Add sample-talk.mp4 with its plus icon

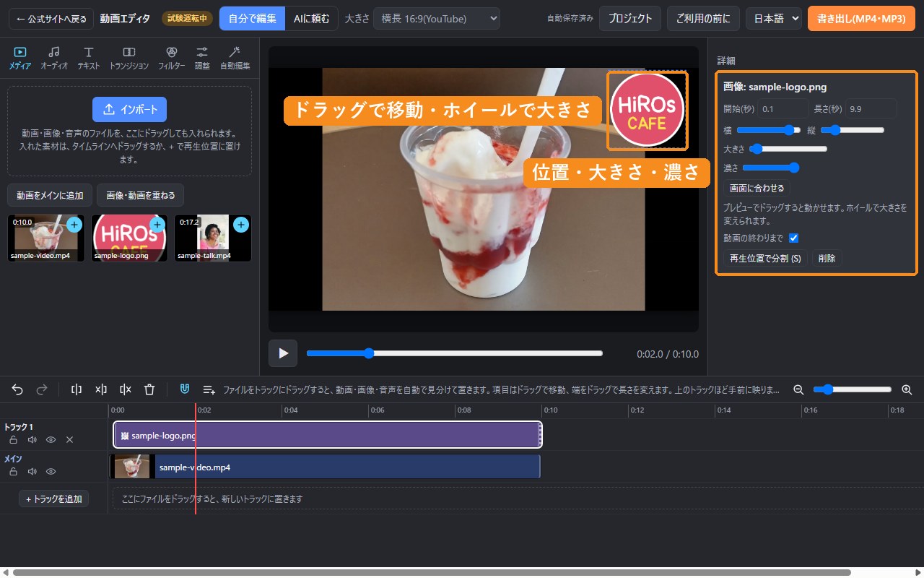(x=241, y=225)
